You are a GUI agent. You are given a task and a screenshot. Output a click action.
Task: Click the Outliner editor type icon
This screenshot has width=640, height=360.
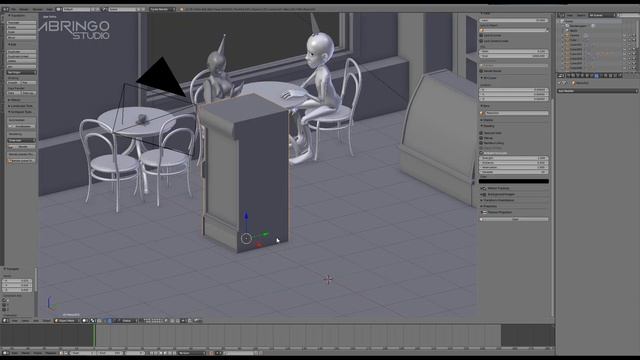pos(561,15)
